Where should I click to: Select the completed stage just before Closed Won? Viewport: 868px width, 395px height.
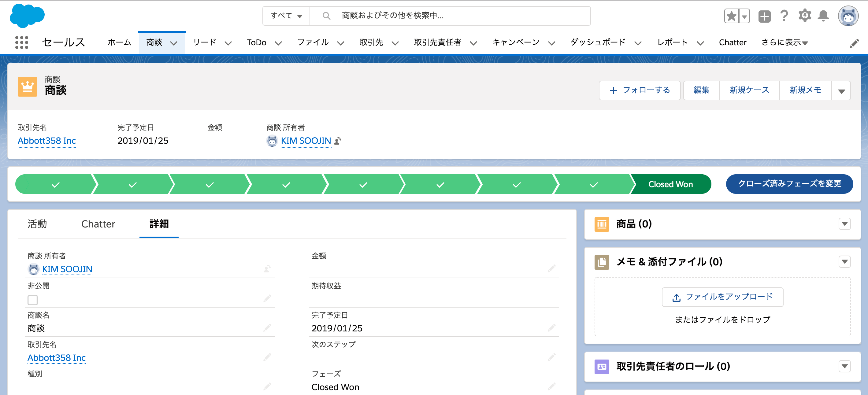tap(594, 184)
